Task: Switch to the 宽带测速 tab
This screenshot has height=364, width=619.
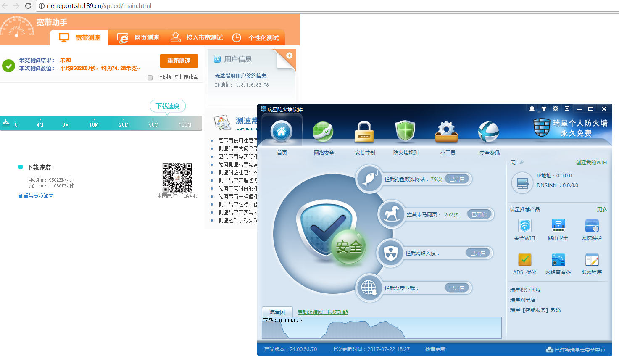Action: [79, 37]
